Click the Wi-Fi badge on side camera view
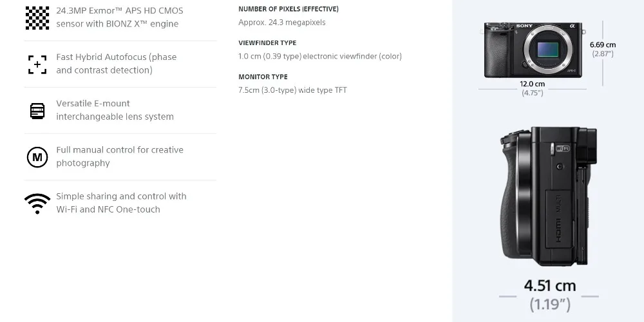The height and width of the screenshot is (322, 644). pyautogui.click(x=563, y=148)
